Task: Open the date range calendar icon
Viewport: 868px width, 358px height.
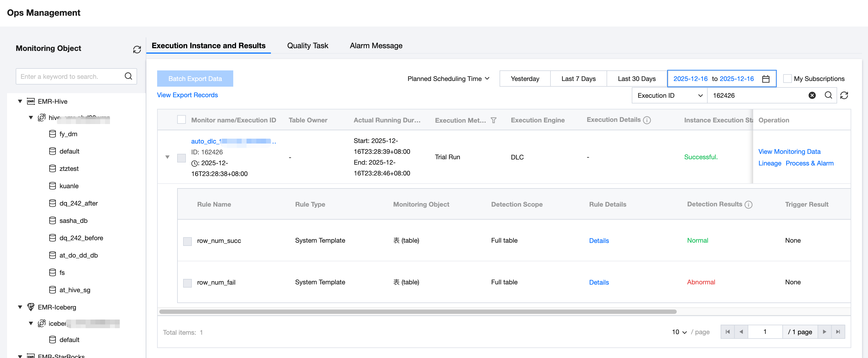Action: point(766,79)
